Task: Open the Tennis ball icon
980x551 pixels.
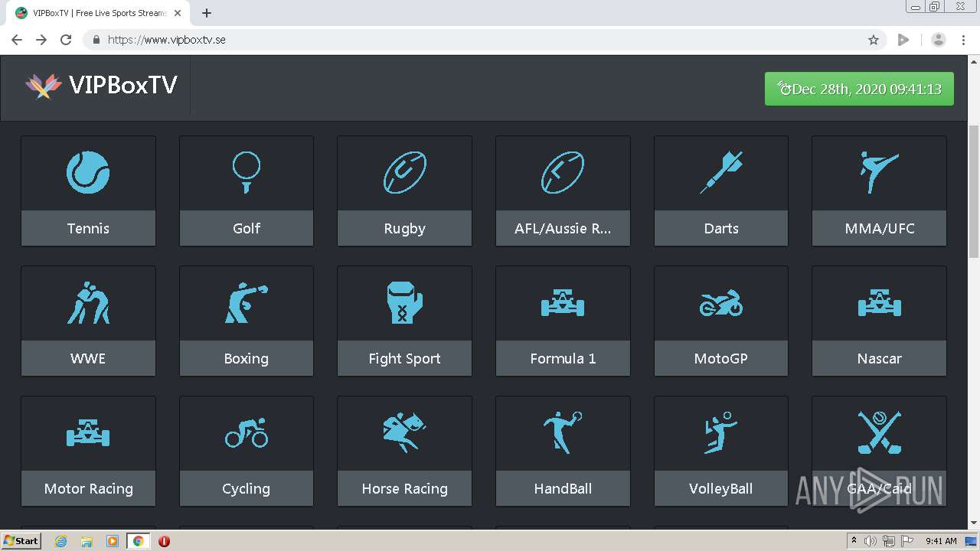Action: [x=88, y=171]
